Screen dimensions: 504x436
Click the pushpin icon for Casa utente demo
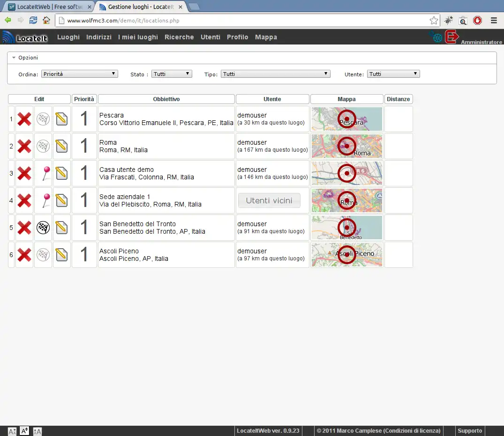[46, 173]
